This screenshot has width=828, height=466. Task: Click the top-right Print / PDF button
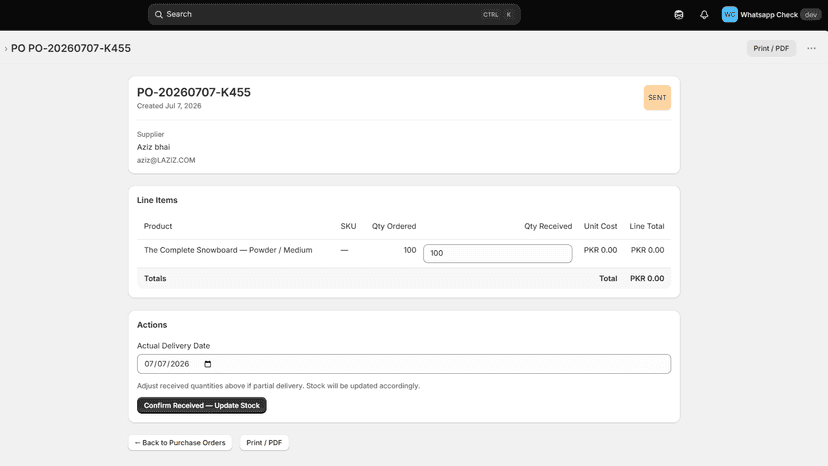pos(771,48)
